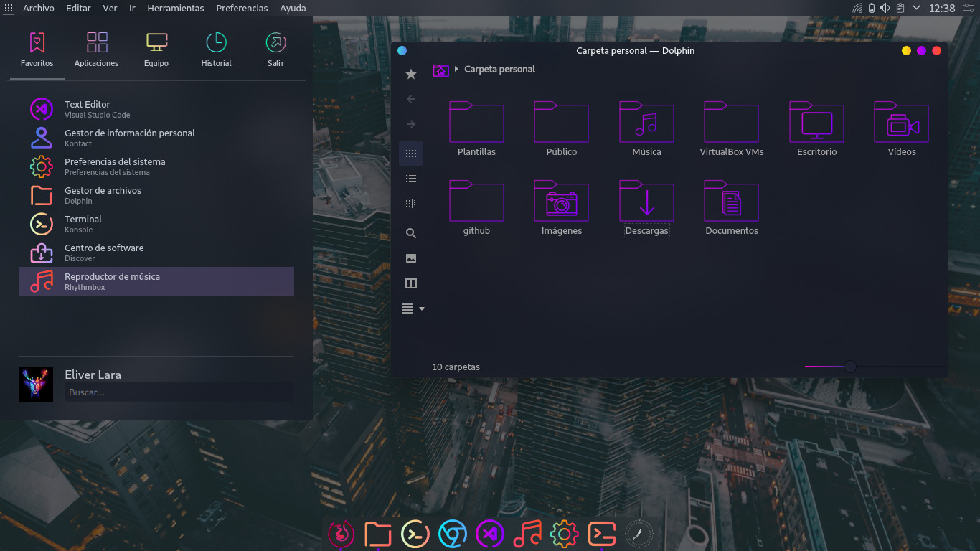This screenshot has height=551, width=980.
Task: Open the Música folder
Action: point(646,128)
